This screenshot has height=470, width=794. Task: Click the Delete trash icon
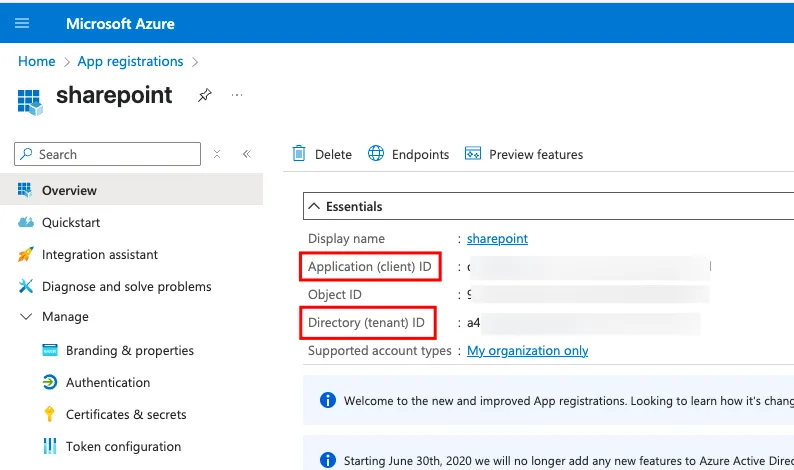pos(299,154)
